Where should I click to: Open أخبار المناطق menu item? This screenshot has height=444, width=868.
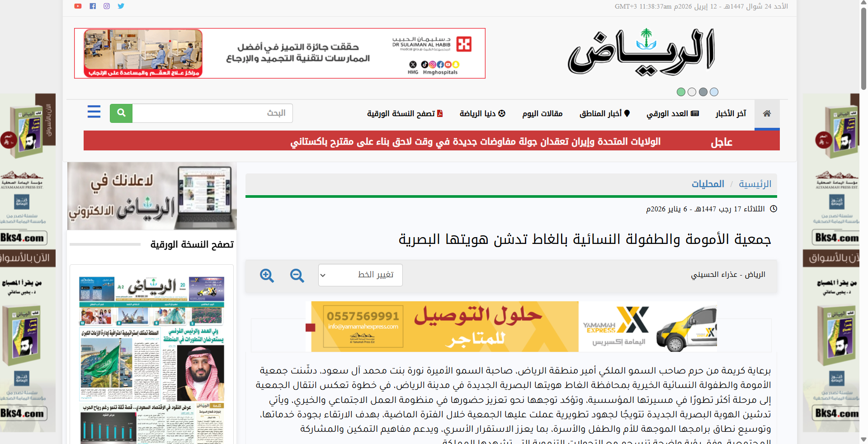point(604,114)
